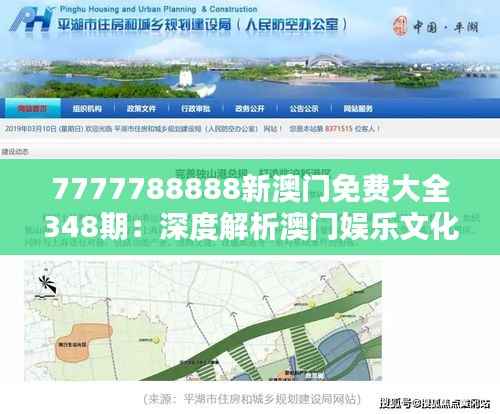
Task: Go to the 政务公开 section
Action: (x=250, y=108)
